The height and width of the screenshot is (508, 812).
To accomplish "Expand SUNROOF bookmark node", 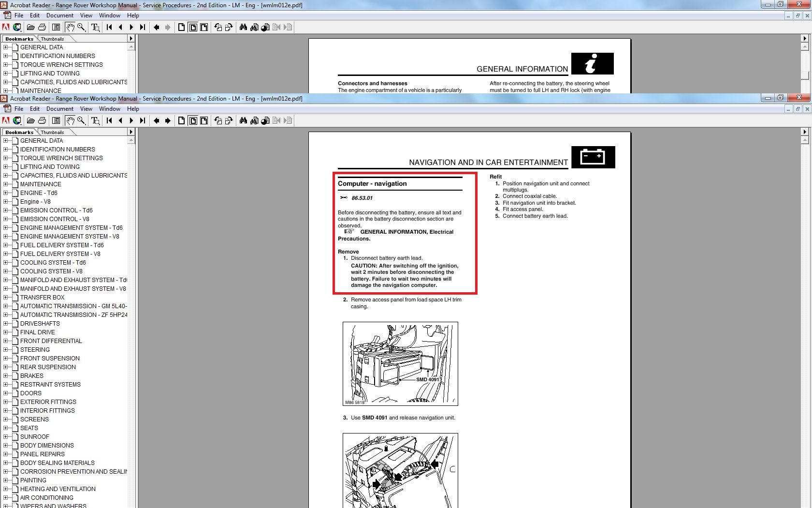I will (6, 437).
